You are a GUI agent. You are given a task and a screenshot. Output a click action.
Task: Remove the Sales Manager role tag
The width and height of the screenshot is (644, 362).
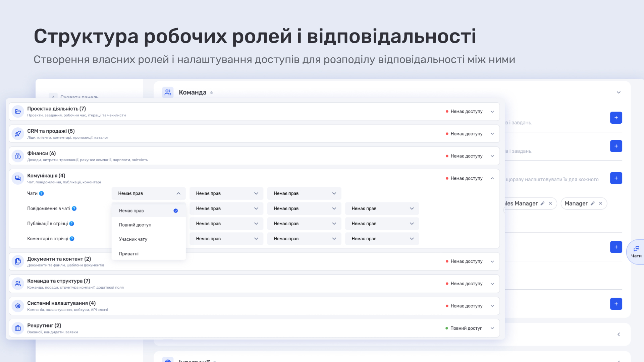click(x=550, y=203)
